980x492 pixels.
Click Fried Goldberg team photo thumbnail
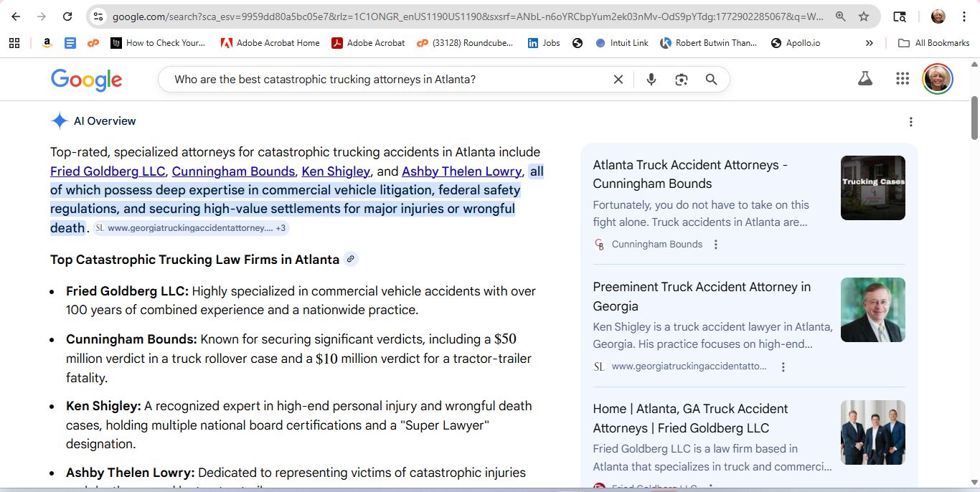click(x=873, y=432)
